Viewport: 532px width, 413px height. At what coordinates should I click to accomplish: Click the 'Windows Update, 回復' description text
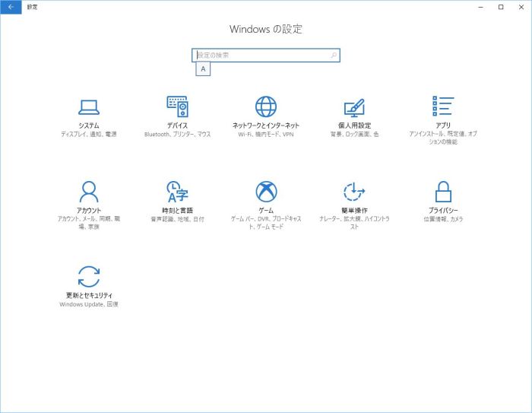tap(89, 304)
